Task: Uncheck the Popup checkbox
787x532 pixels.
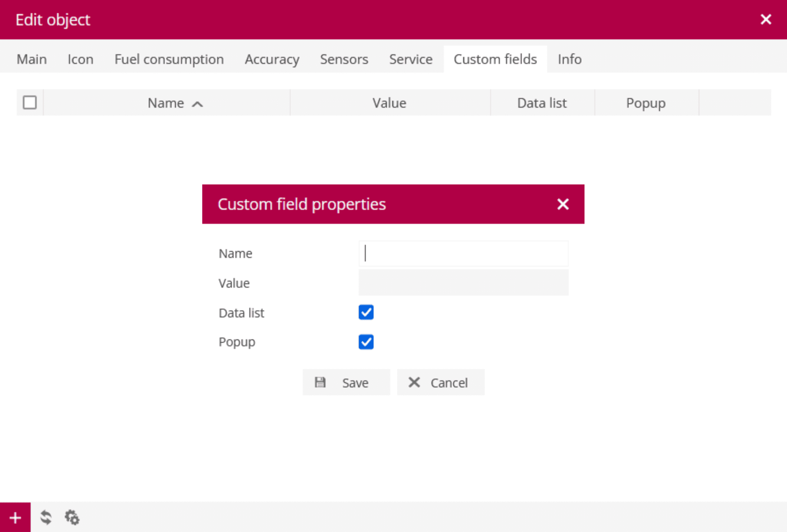Action: pyautogui.click(x=366, y=342)
